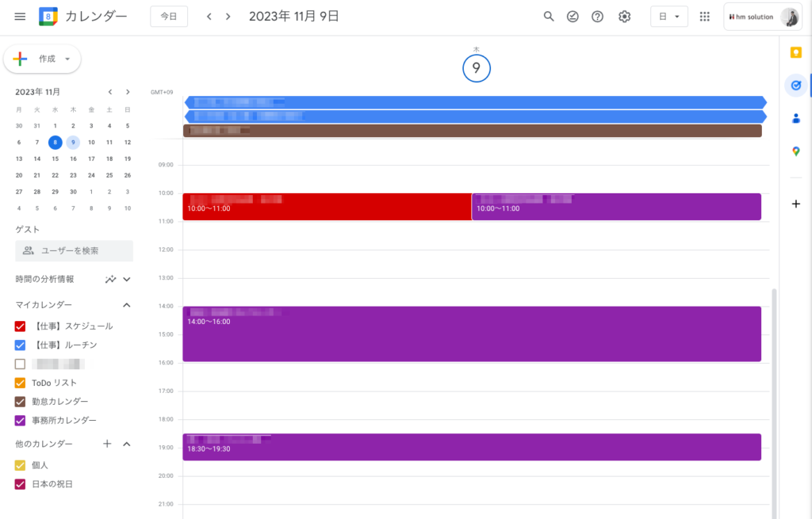Open the 日 view selector dropdown
Viewport: 812px width, 519px height.
(x=669, y=17)
